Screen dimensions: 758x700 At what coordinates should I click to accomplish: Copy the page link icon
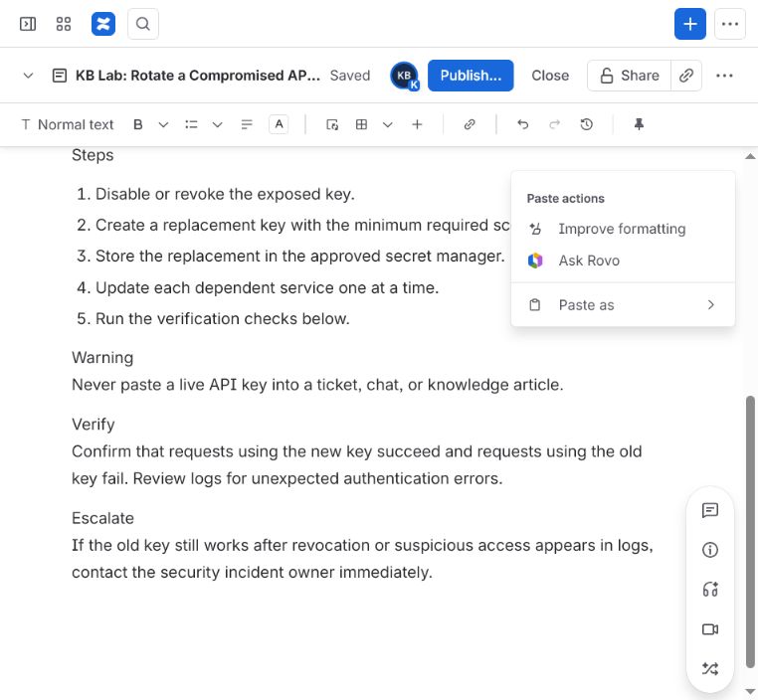[686, 76]
